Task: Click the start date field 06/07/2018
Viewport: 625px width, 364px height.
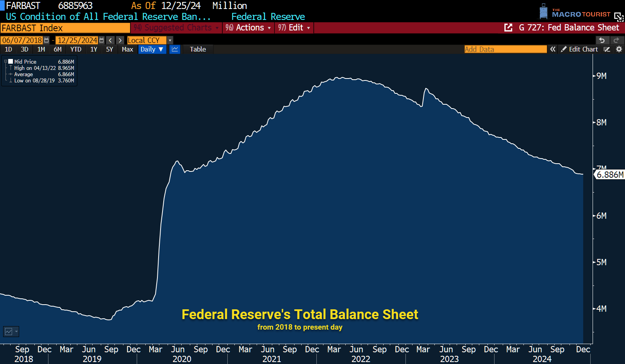Action: (x=22, y=40)
